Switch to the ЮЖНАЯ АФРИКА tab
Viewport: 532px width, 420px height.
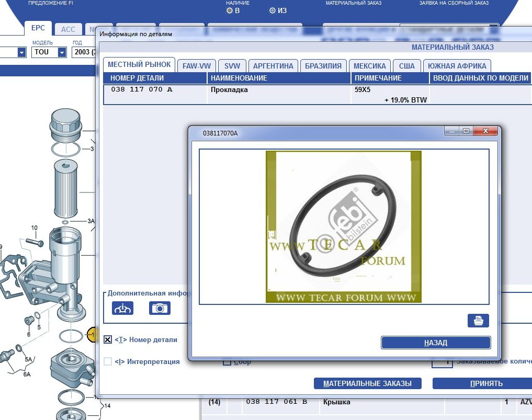tap(457, 66)
